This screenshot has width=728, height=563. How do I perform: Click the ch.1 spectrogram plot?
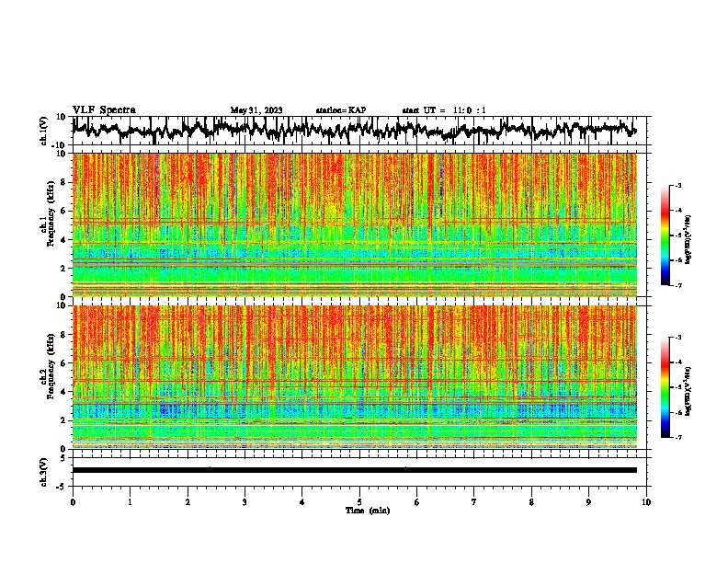[355, 224]
